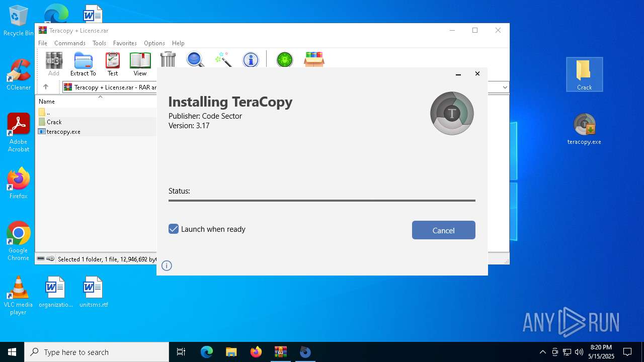Open the Help menu
The image size is (644, 362).
click(178, 43)
